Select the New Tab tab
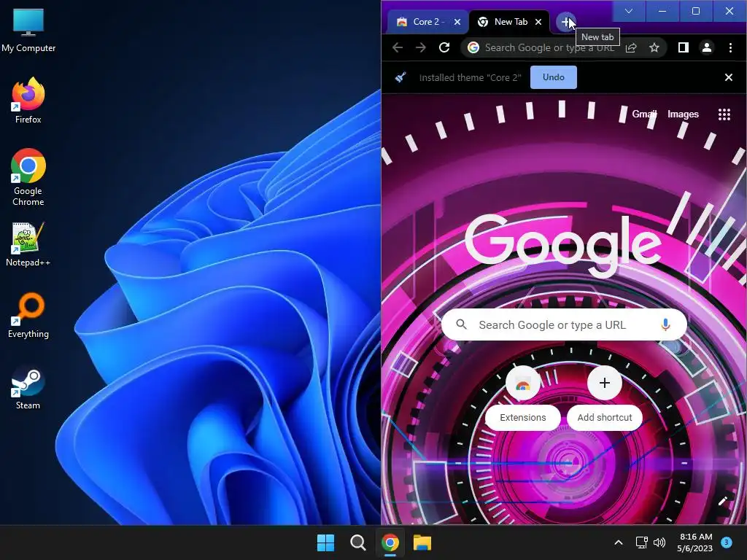This screenshot has height=560, width=747. 510,22
